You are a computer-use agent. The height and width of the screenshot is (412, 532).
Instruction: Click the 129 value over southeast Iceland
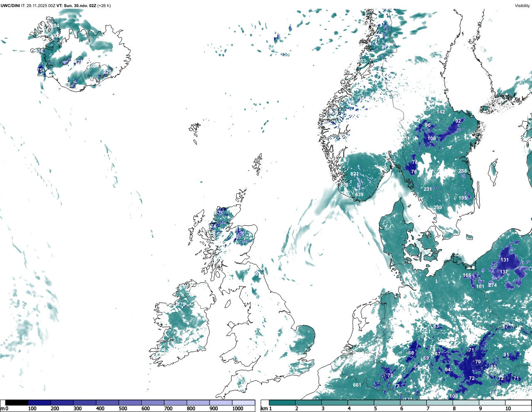click(x=108, y=72)
